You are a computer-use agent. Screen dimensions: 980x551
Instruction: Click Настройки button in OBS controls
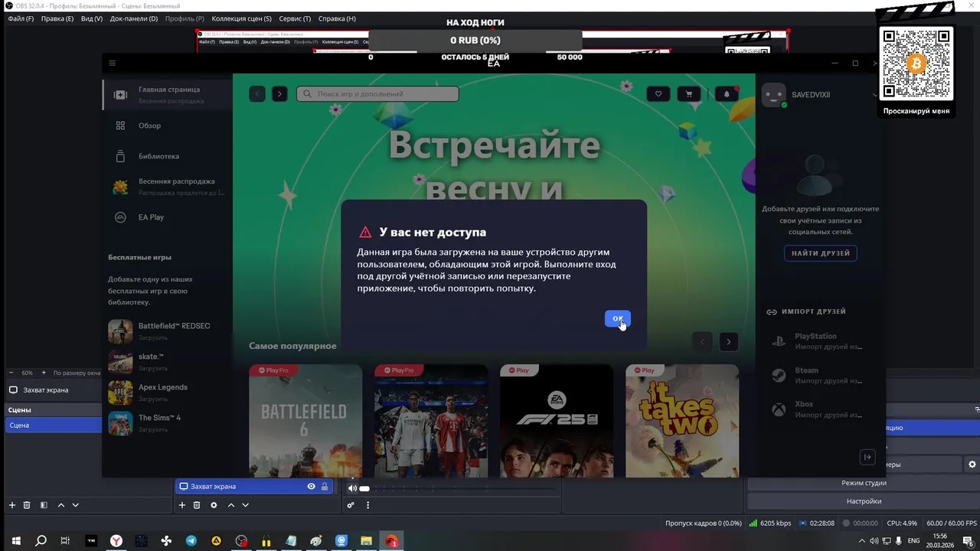pyautogui.click(x=864, y=501)
